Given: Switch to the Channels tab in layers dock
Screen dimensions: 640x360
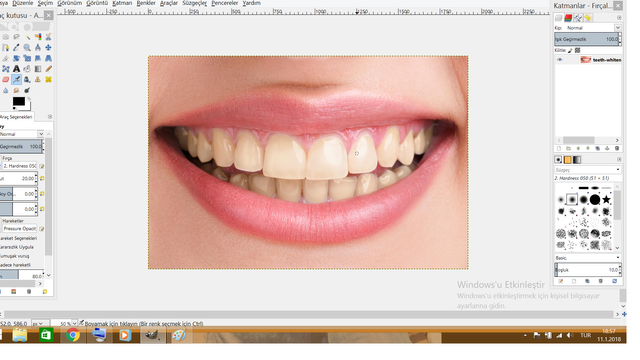Looking at the screenshot, I should tap(568, 18).
